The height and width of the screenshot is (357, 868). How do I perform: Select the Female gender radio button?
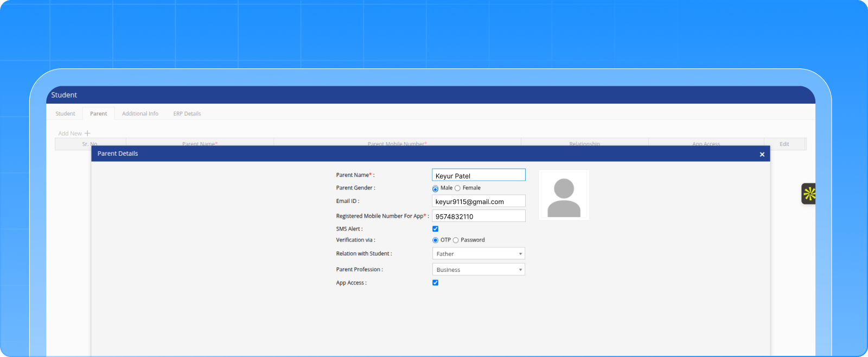tap(457, 188)
